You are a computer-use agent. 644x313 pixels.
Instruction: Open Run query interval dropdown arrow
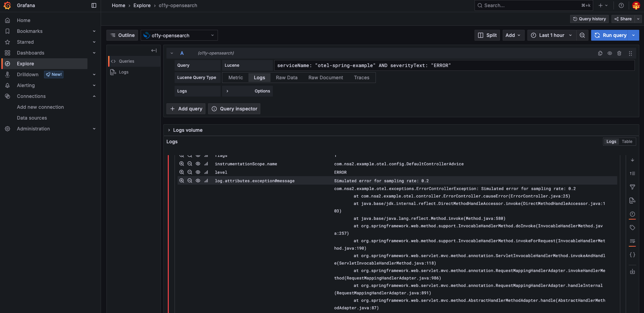click(x=634, y=35)
